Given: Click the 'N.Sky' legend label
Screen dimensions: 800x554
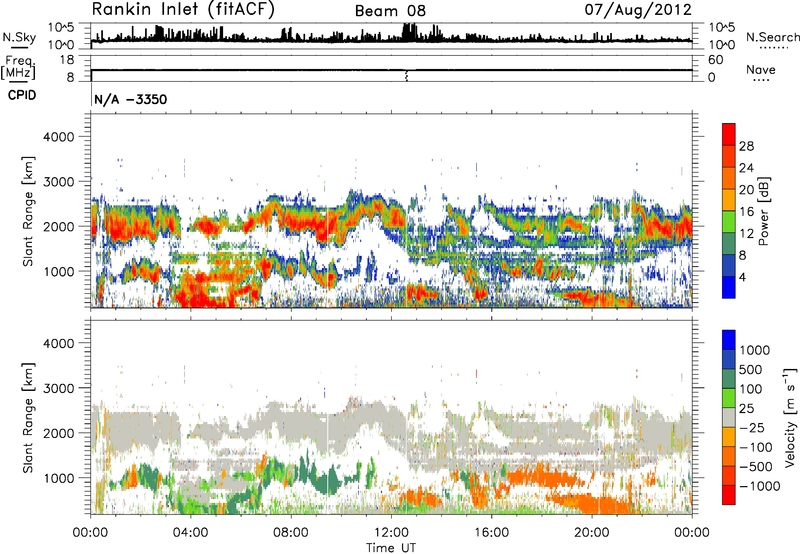Looking at the screenshot, I should pos(19,37).
